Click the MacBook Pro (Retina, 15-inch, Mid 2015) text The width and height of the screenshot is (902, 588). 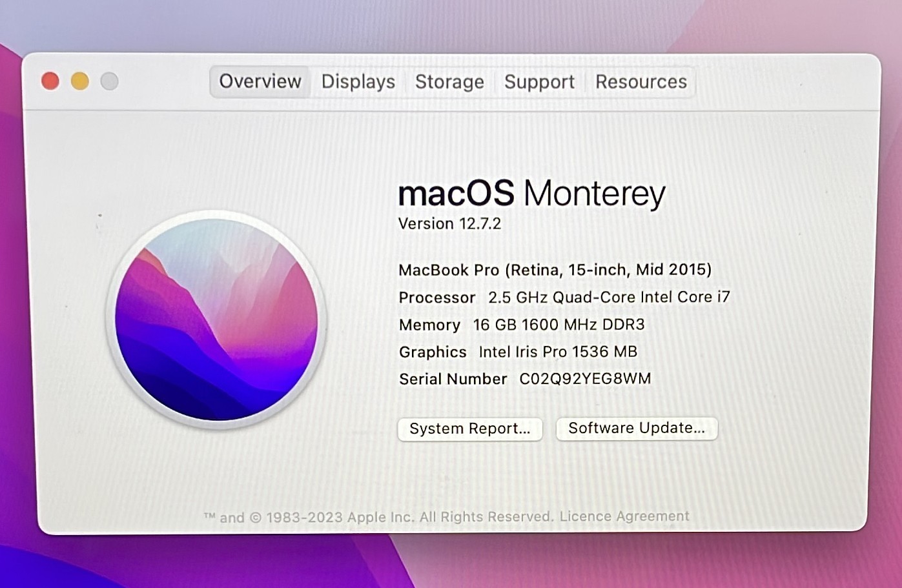555,270
